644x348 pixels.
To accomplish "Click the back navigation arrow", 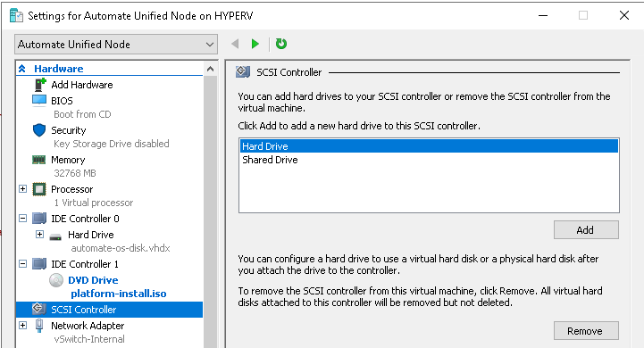I will (235, 44).
